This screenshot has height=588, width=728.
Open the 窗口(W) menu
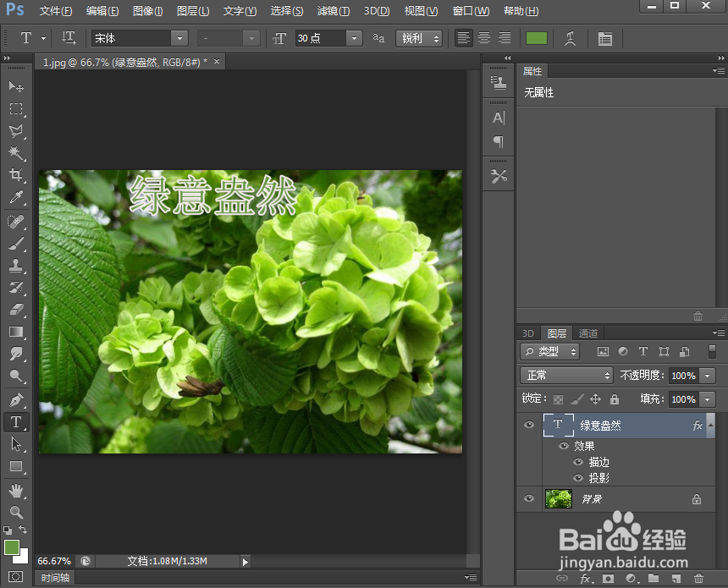(471, 11)
